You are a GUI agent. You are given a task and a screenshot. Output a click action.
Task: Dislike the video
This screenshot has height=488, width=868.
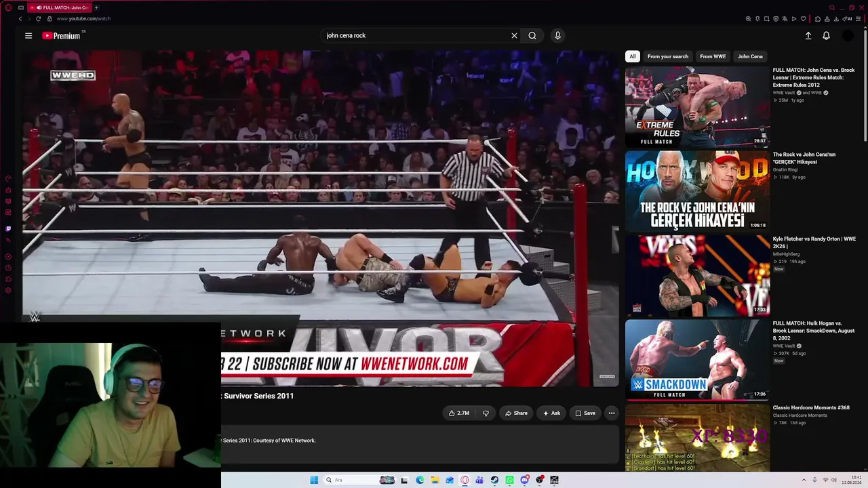pos(486,413)
